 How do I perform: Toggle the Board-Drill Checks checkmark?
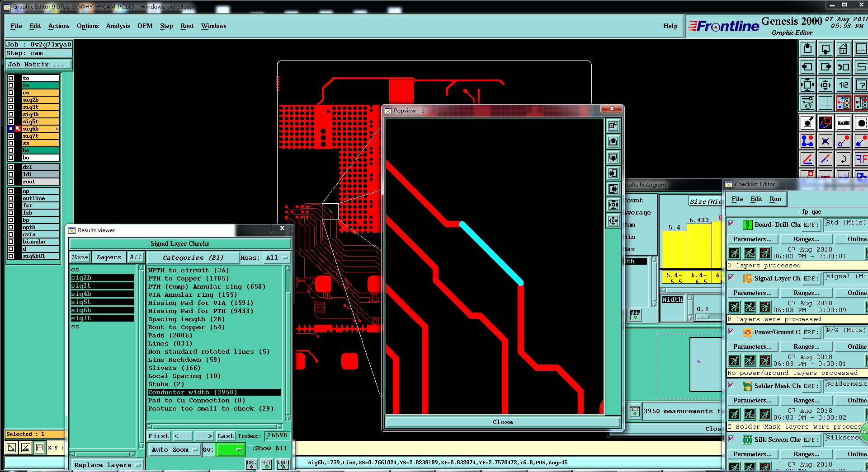pyautogui.click(x=731, y=224)
